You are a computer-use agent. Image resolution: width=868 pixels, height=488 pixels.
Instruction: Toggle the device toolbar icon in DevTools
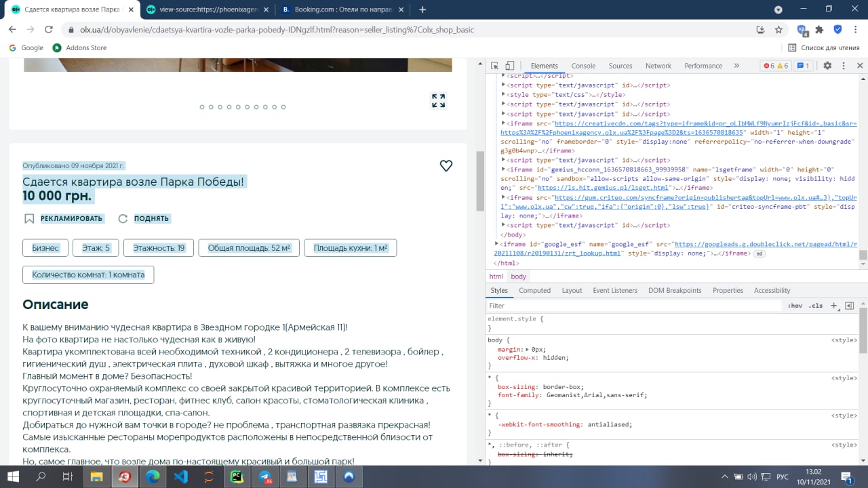(509, 66)
